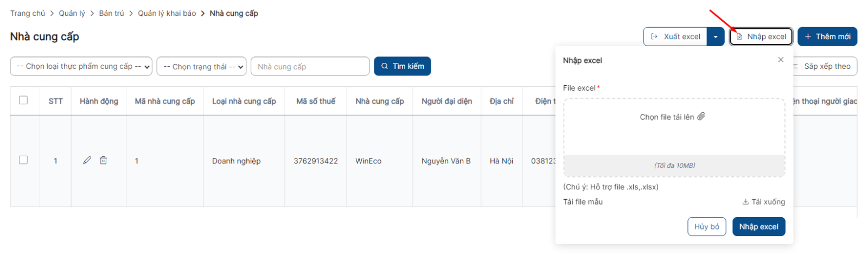Click the paperclip icon in upload area
The height and width of the screenshot is (261, 868).
(701, 117)
